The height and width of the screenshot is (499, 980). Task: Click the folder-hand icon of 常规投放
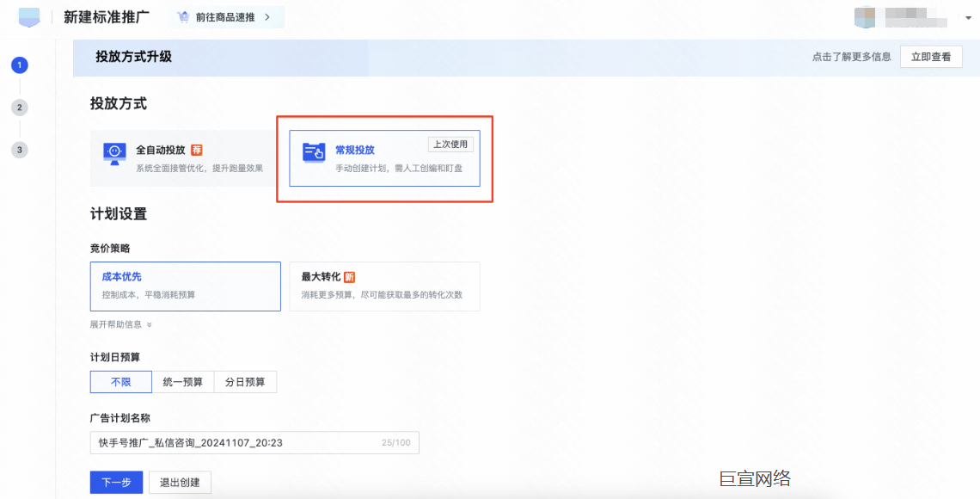pyautogui.click(x=314, y=152)
